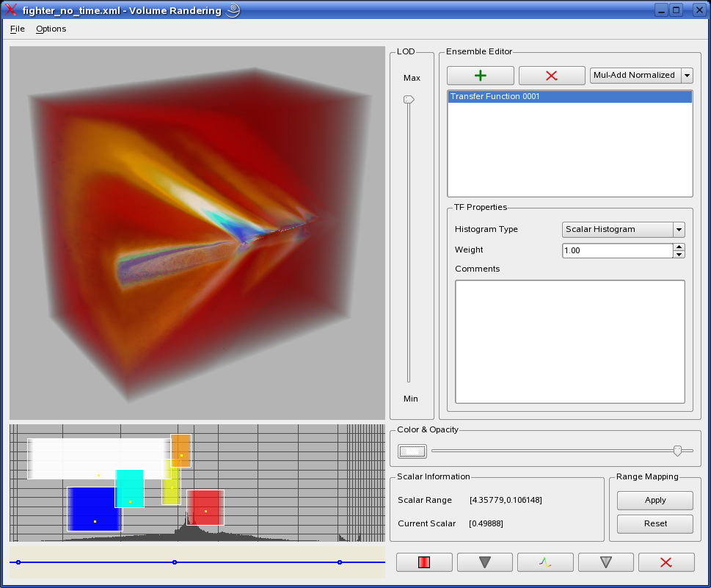Click the volume rendering viewport

tap(197, 233)
